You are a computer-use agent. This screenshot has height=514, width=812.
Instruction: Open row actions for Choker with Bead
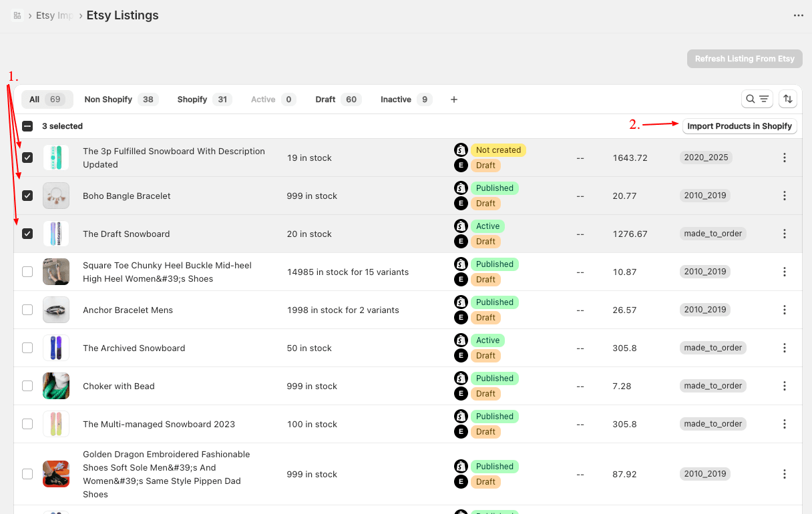coord(785,386)
